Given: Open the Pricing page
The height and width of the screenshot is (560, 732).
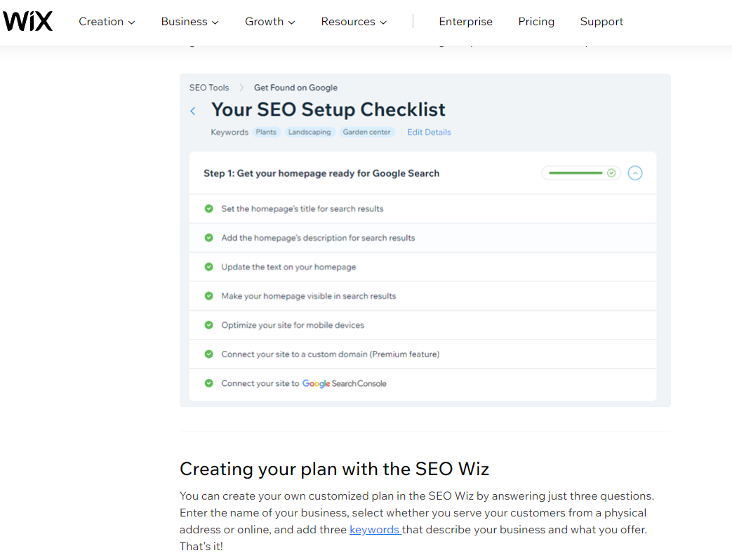Looking at the screenshot, I should coord(536,22).
